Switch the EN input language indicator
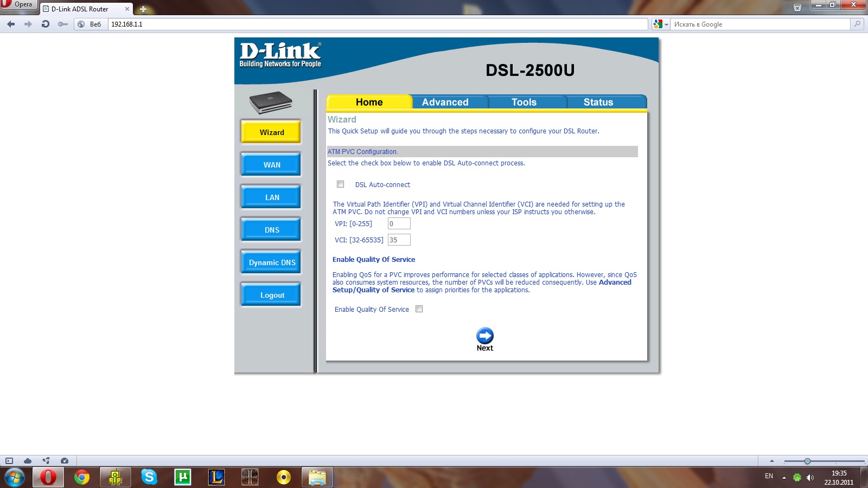868x488 pixels. pyautogui.click(x=769, y=477)
